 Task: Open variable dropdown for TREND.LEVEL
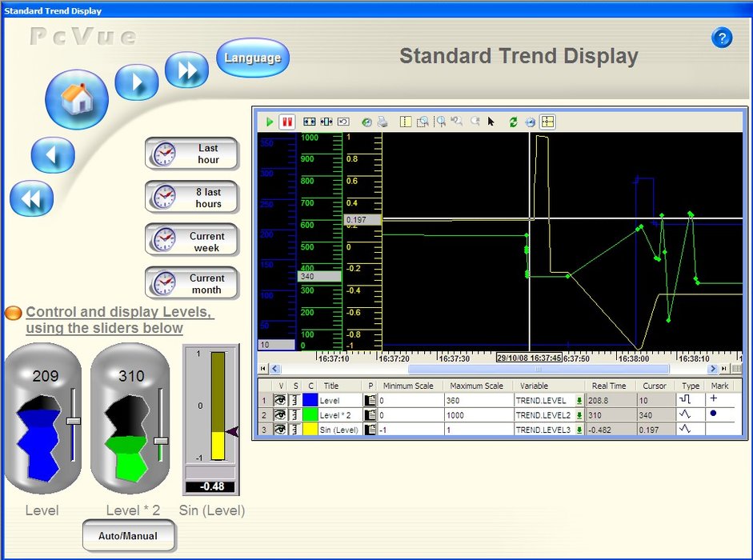point(580,400)
